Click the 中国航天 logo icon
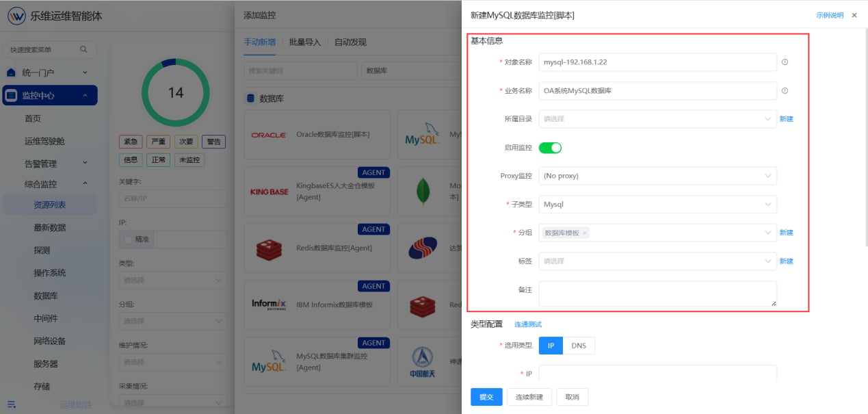The image size is (868, 414). point(423,361)
